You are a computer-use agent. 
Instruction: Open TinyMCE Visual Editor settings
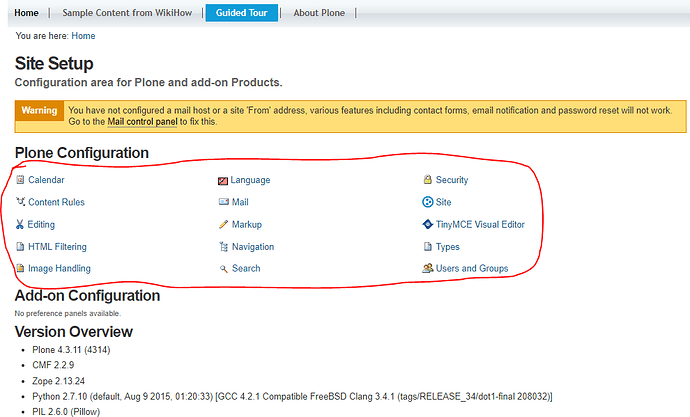pos(480,224)
